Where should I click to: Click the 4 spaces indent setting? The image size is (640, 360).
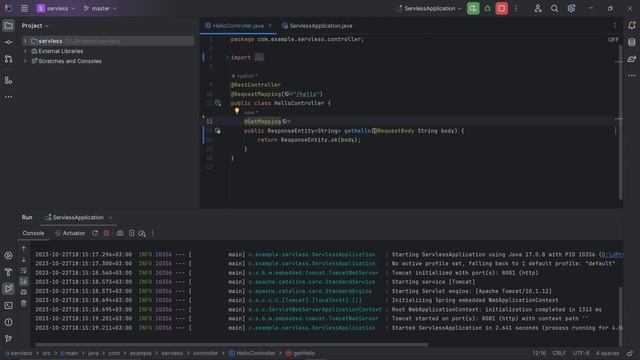tap(607, 353)
